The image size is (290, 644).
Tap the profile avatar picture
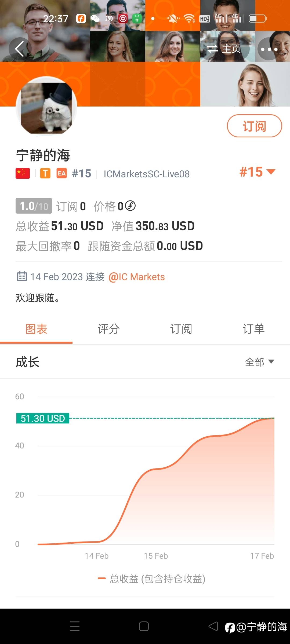point(47,107)
